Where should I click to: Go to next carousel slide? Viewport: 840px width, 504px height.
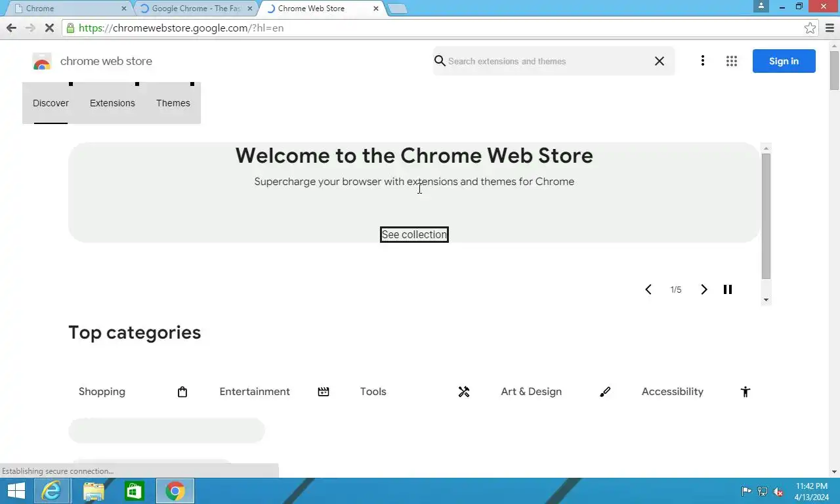click(704, 289)
